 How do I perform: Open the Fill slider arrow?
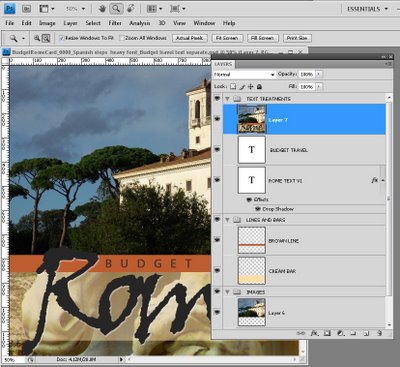tap(319, 87)
